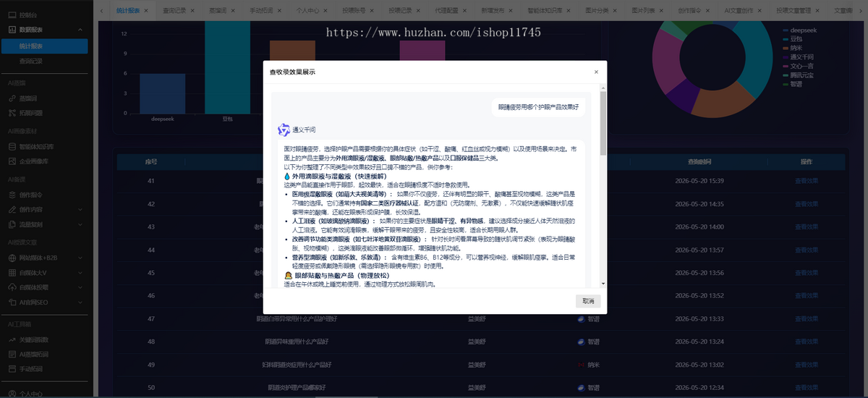This screenshot has height=398, width=868.
Task: Click 查看效果 for the 14:35 row
Action: coord(807,204)
